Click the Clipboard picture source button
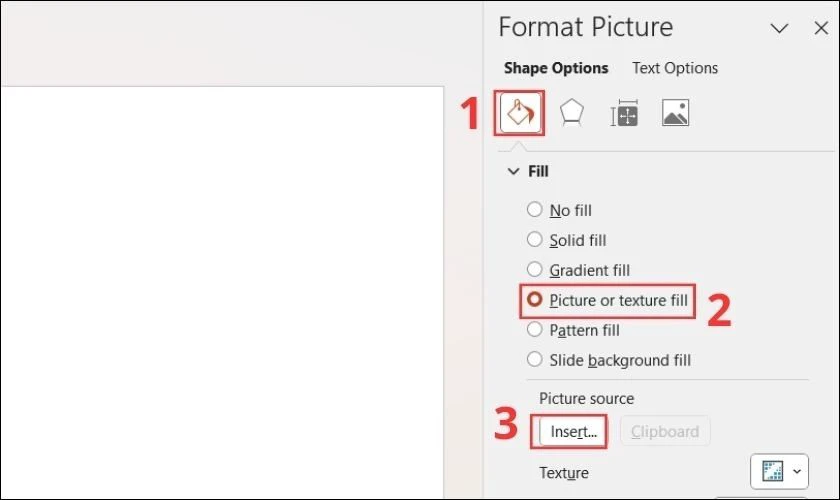This screenshot has width=840, height=500. pos(665,431)
